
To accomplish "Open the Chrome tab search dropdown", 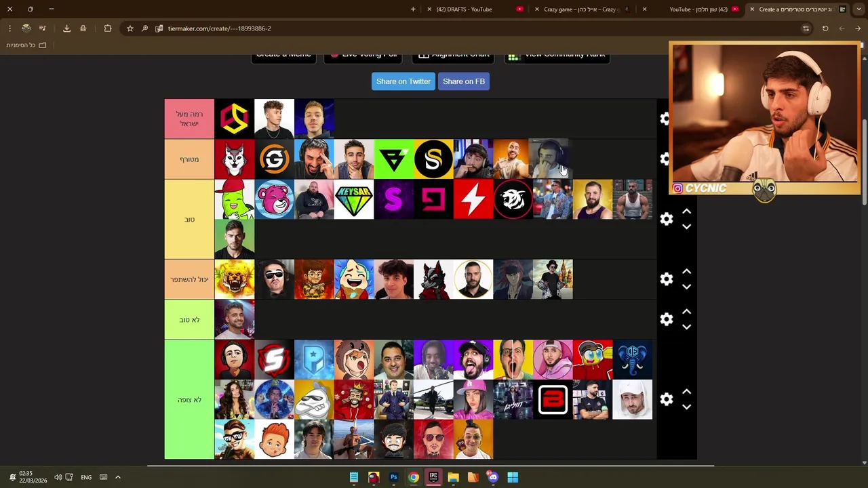I will pyautogui.click(x=858, y=9).
